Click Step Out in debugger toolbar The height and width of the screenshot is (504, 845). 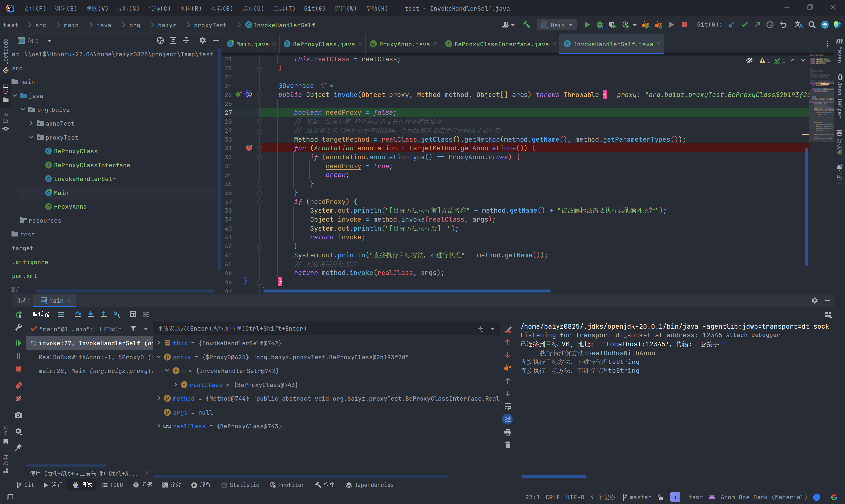(x=104, y=314)
